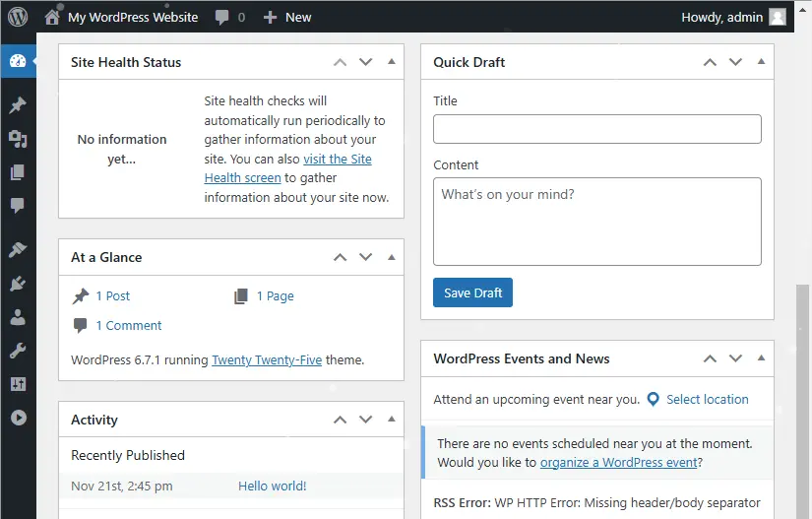Move Quick Draft panel down
The height and width of the screenshot is (519, 812).
(735, 62)
